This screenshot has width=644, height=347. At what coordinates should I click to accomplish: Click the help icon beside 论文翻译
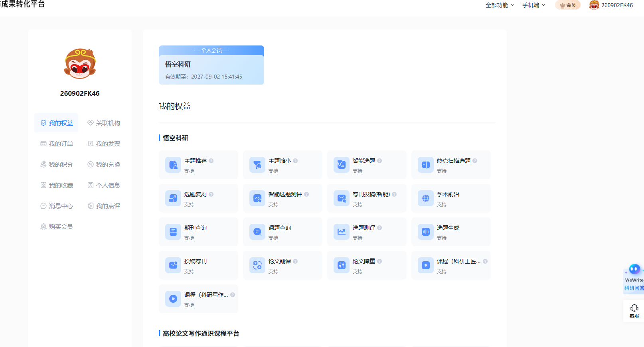(x=295, y=261)
